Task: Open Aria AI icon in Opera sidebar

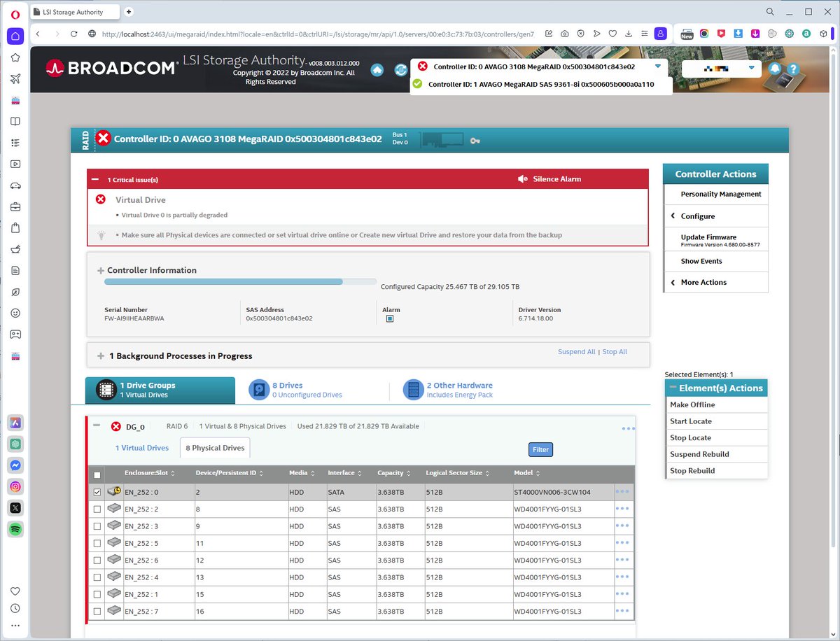Action: [15, 423]
